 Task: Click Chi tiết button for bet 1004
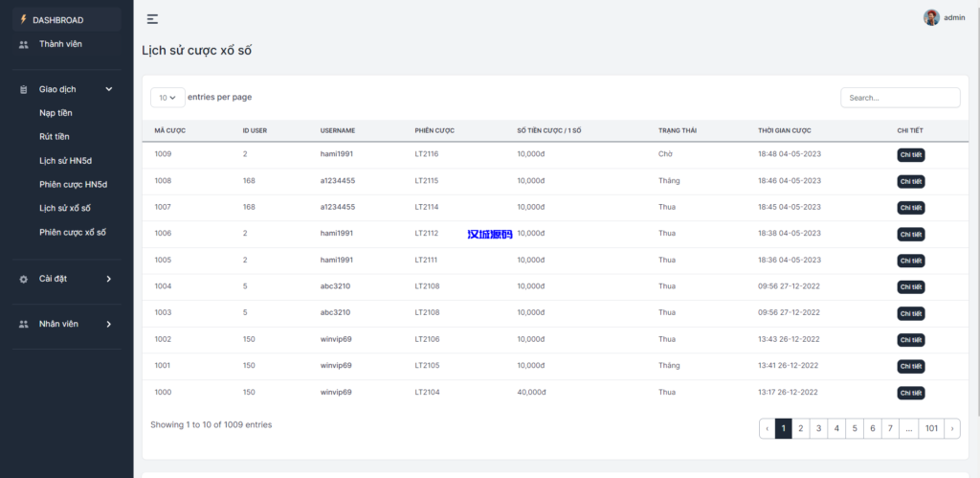[x=910, y=286]
